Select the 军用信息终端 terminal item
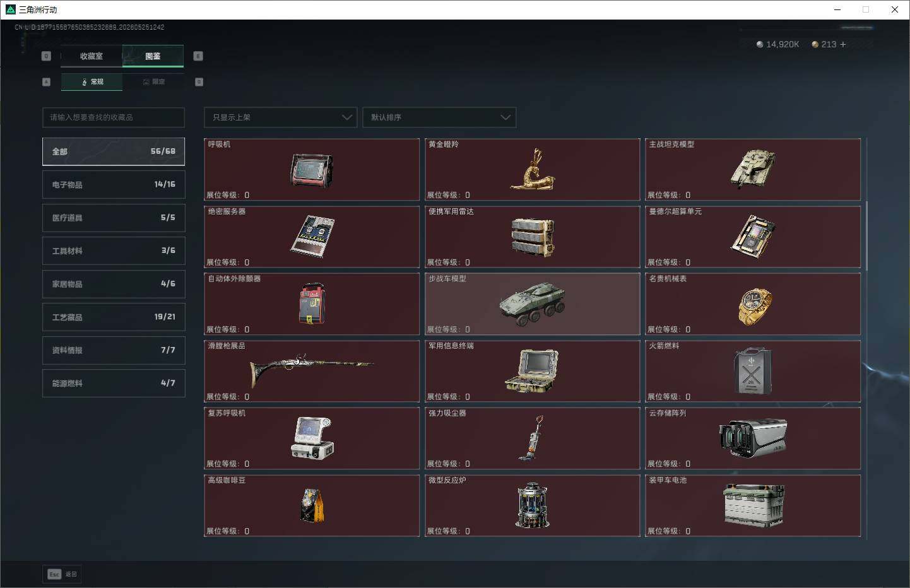This screenshot has width=910, height=588. (x=532, y=371)
